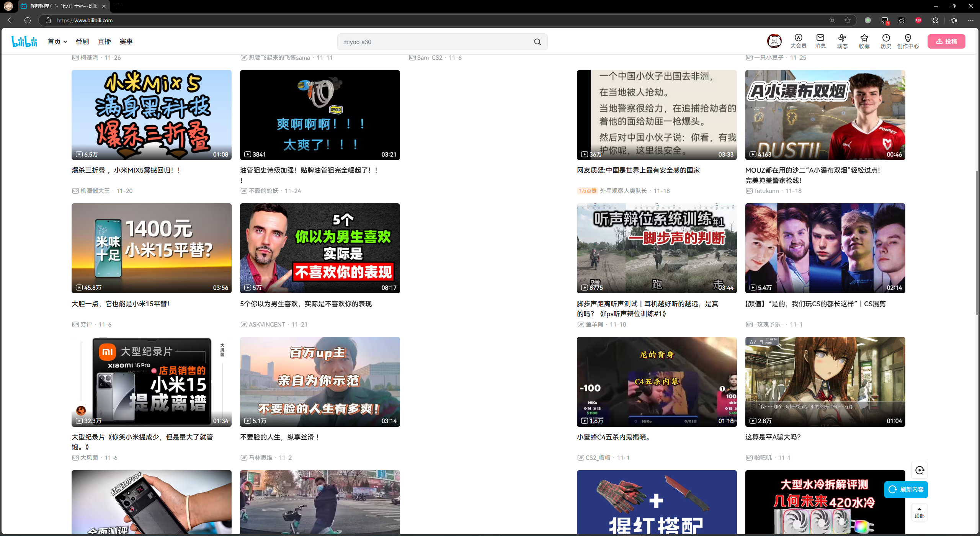This screenshot has height=536, width=980.
Task: Click the user avatar in header
Action: (x=774, y=41)
